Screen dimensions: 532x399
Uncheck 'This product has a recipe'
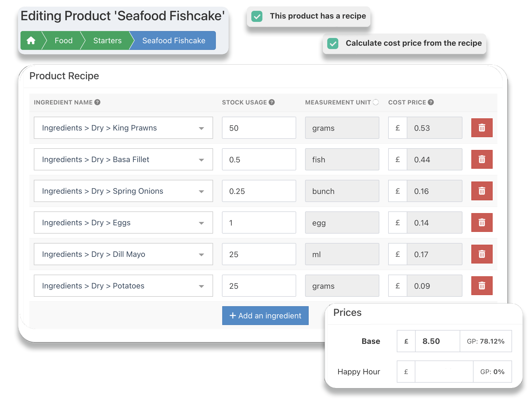click(257, 16)
